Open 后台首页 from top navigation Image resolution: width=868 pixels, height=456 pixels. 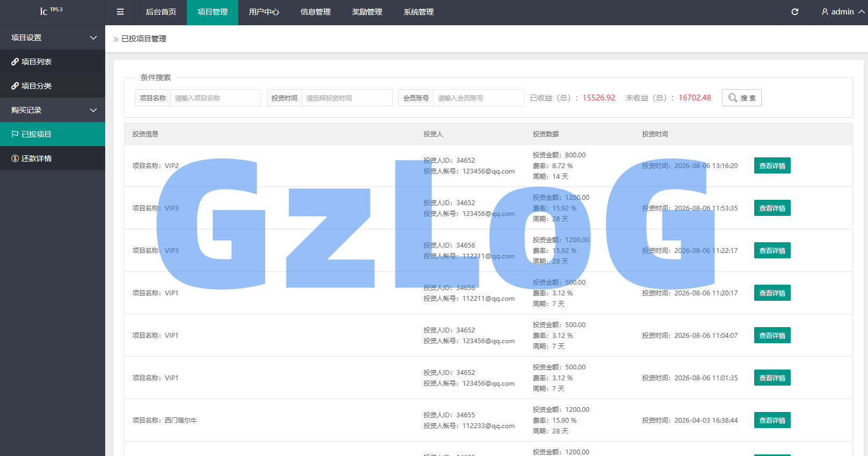161,12
